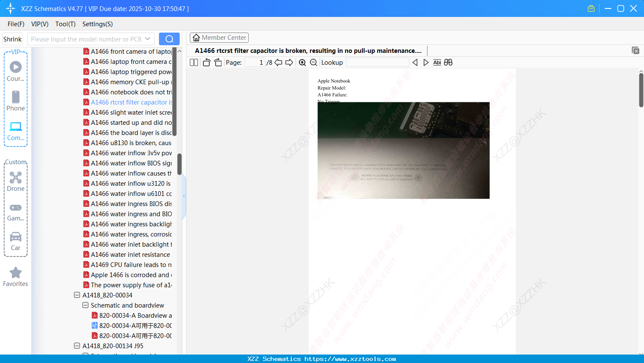The width and height of the screenshot is (644, 363).
Task: Open the Settings(S) menu
Action: click(x=98, y=24)
